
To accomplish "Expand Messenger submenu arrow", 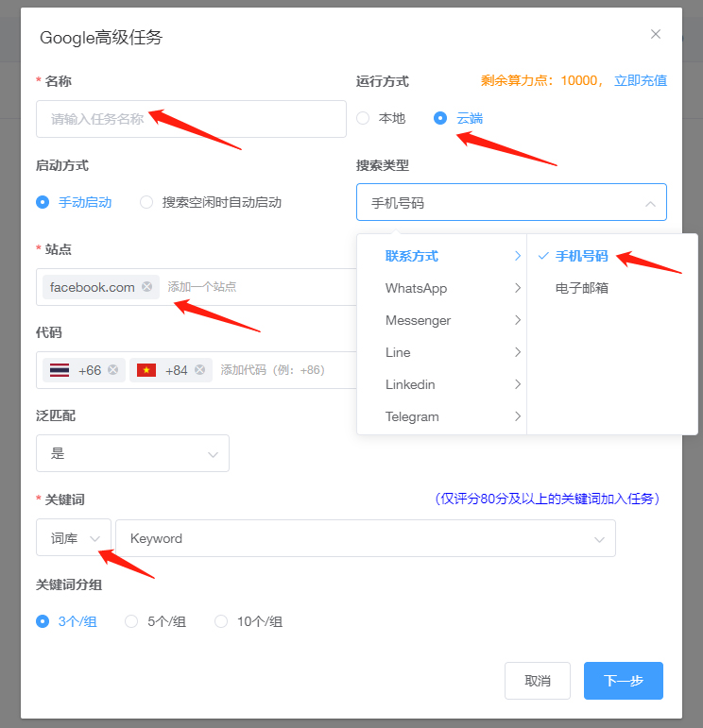I will click(x=518, y=320).
